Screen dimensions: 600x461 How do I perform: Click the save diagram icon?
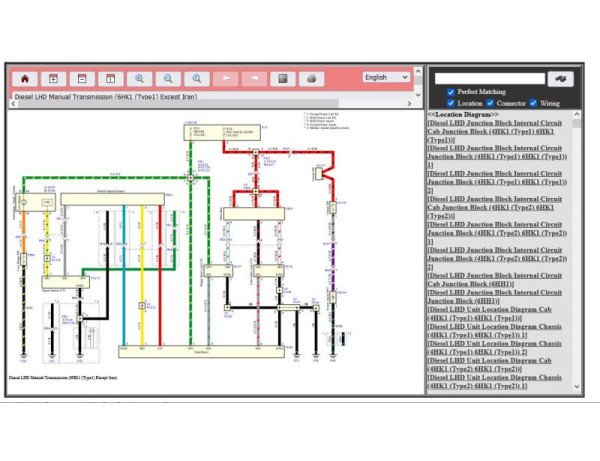point(284,78)
